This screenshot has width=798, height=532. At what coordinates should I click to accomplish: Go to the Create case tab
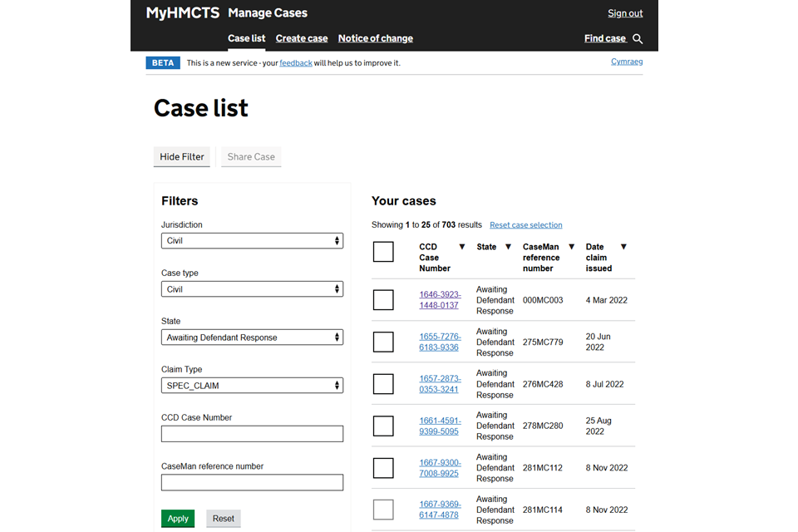[x=302, y=38]
